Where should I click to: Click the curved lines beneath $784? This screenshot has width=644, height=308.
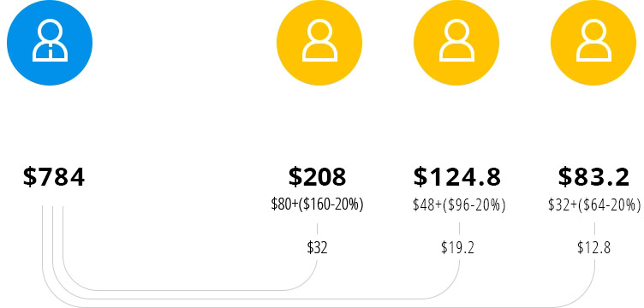(x=52, y=246)
